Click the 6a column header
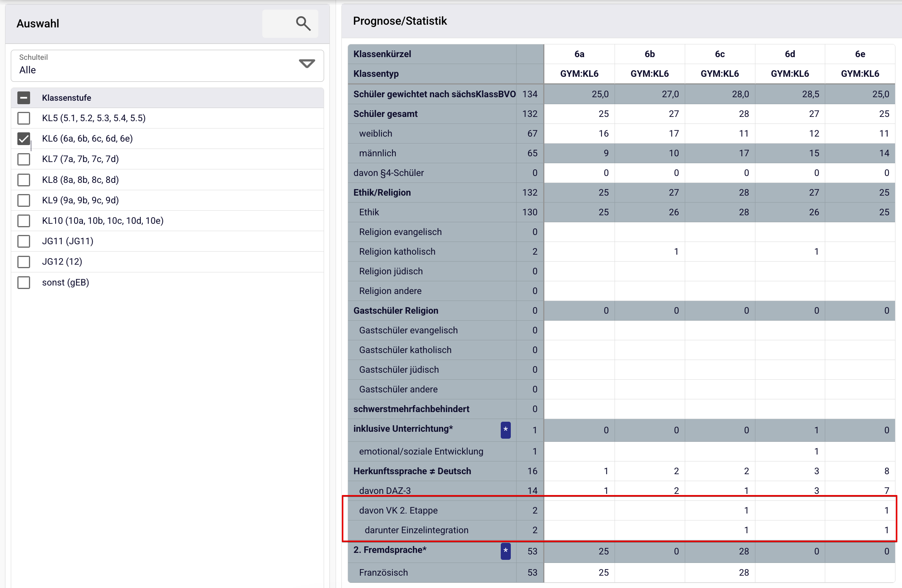 tap(579, 54)
